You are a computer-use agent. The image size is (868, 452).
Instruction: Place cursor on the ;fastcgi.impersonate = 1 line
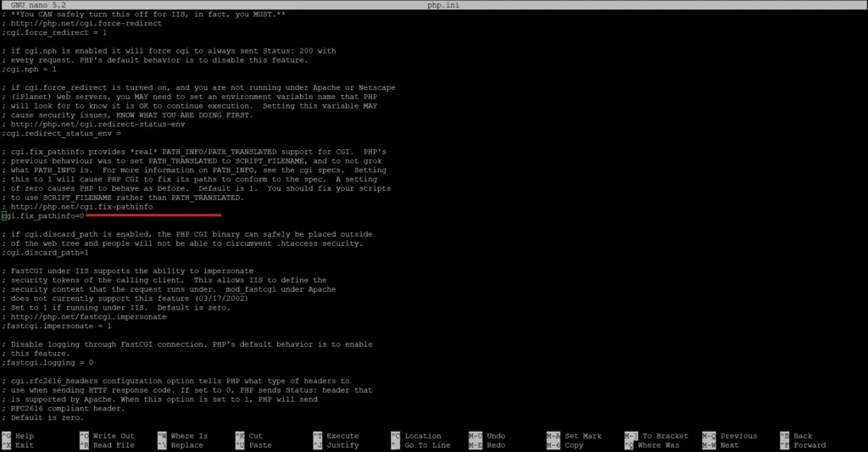[57, 326]
